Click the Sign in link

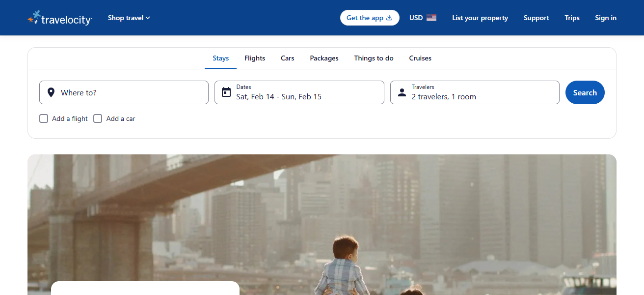click(605, 18)
